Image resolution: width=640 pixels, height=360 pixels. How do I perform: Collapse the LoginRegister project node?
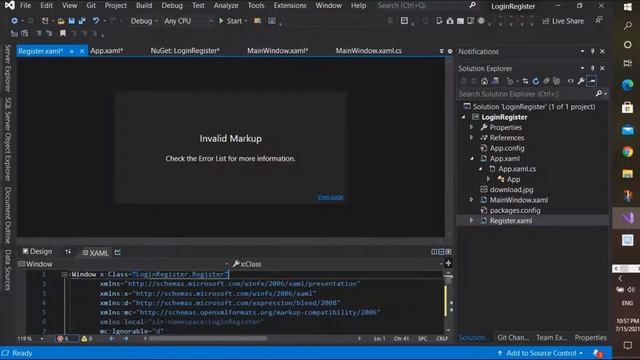pyautogui.click(x=464, y=117)
